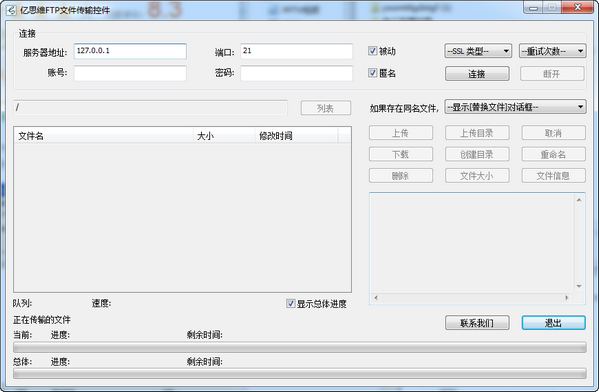Screen dimensions: 599x392
Task: Click the current file progress bar
Action: pos(300,347)
